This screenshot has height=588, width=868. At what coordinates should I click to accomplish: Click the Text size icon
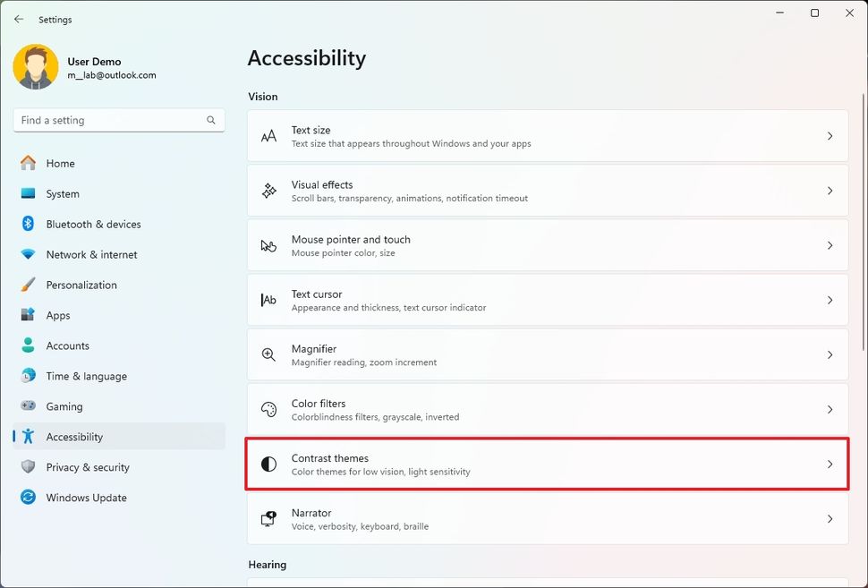pos(268,136)
